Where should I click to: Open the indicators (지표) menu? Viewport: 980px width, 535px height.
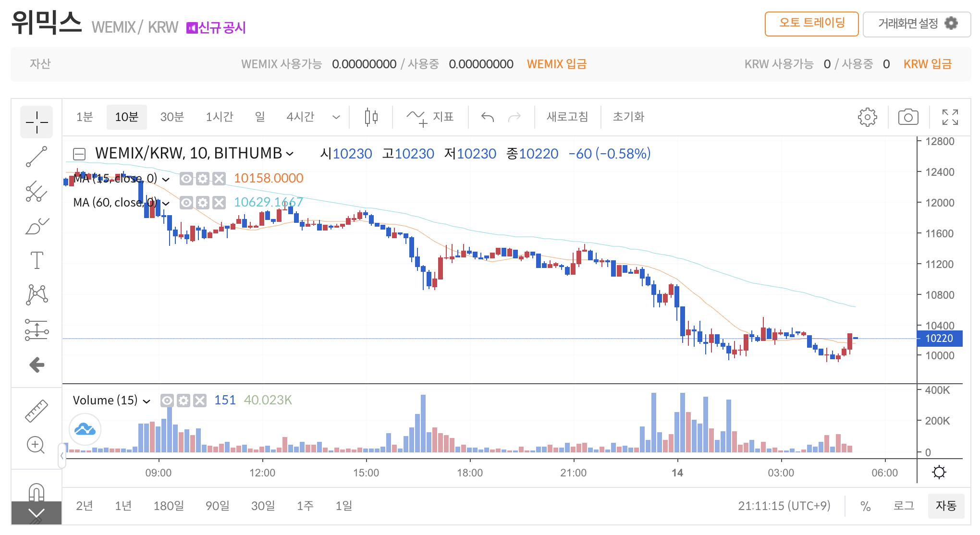point(430,117)
